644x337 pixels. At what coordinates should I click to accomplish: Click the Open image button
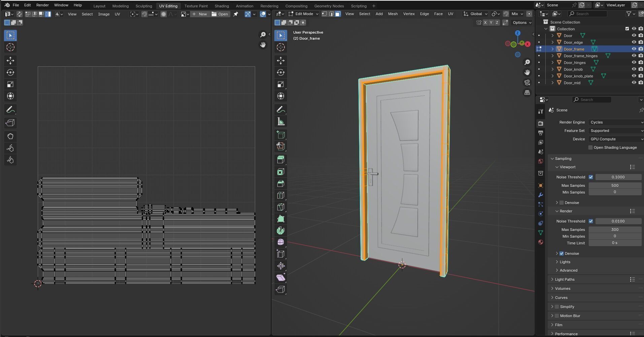[x=220, y=14]
